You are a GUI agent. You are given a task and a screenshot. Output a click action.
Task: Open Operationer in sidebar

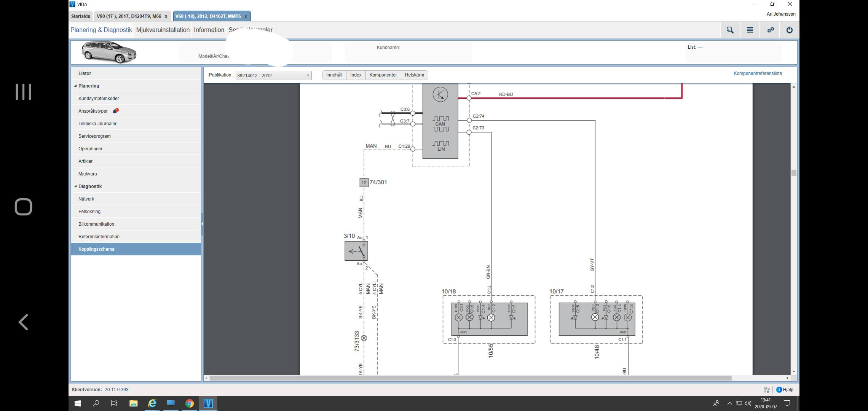point(136,149)
